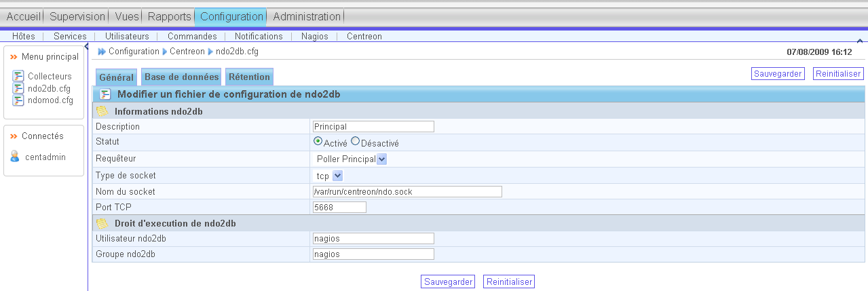Switch to the Rétention tab
868x291 pixels.
click(x=249, y=77)
